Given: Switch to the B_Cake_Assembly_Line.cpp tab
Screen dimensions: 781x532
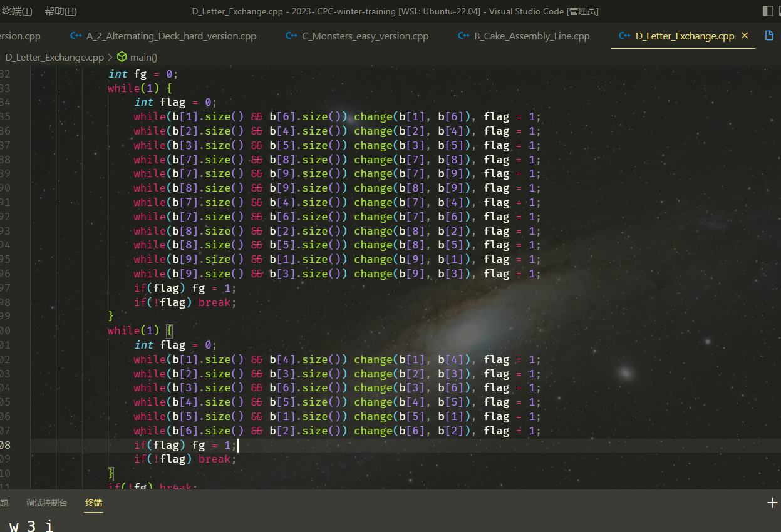Looking at the screenshot, I should pos(532,36).
